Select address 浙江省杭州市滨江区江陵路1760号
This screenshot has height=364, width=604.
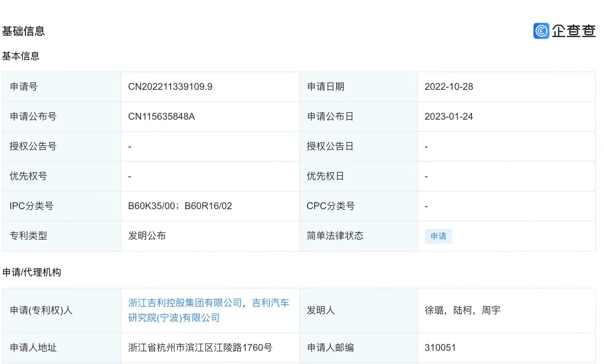coord(200,348)
